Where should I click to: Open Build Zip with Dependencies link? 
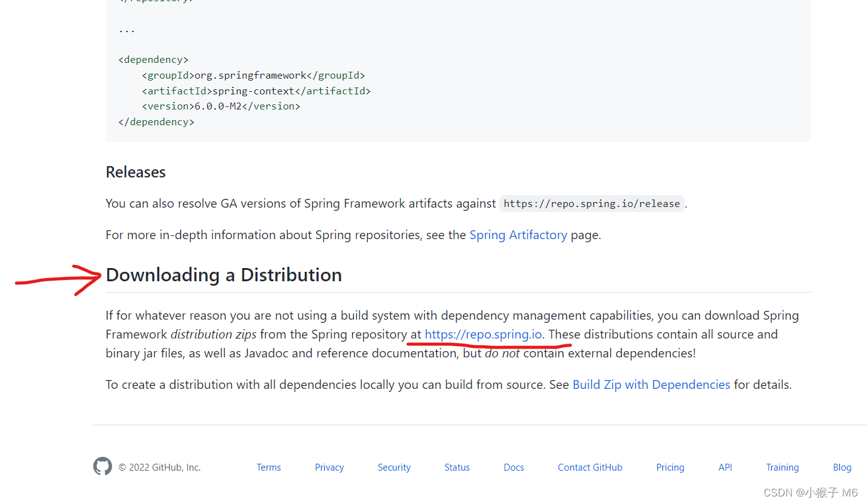(652, 384)
